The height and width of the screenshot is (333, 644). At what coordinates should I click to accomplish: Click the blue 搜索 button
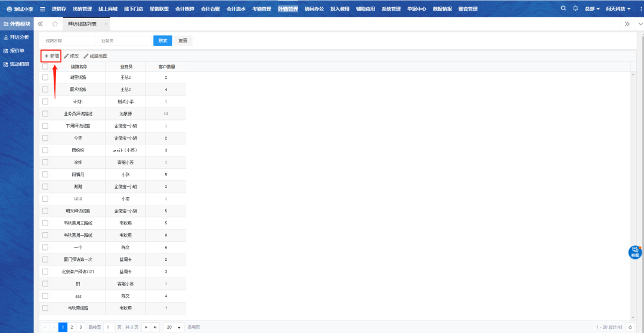163,41
